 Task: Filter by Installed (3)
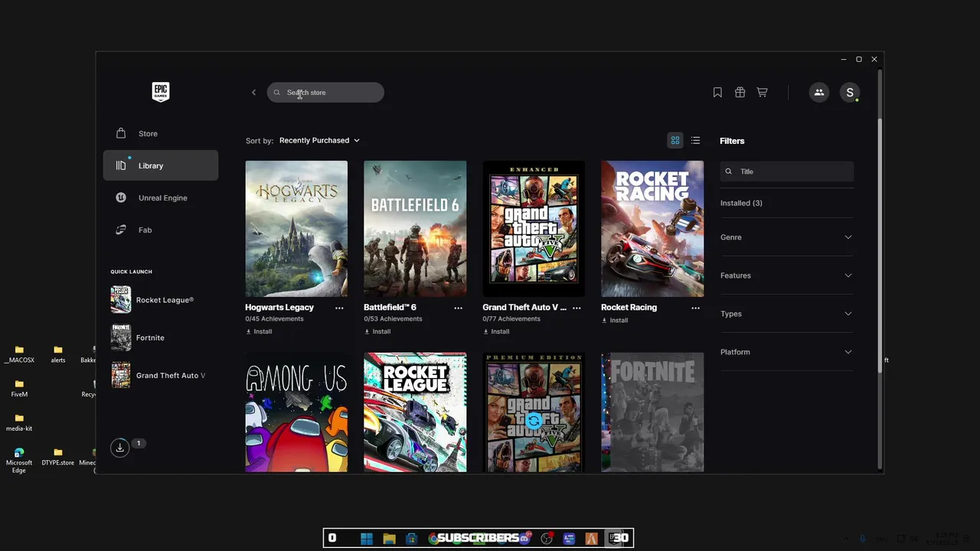(741, 203)
